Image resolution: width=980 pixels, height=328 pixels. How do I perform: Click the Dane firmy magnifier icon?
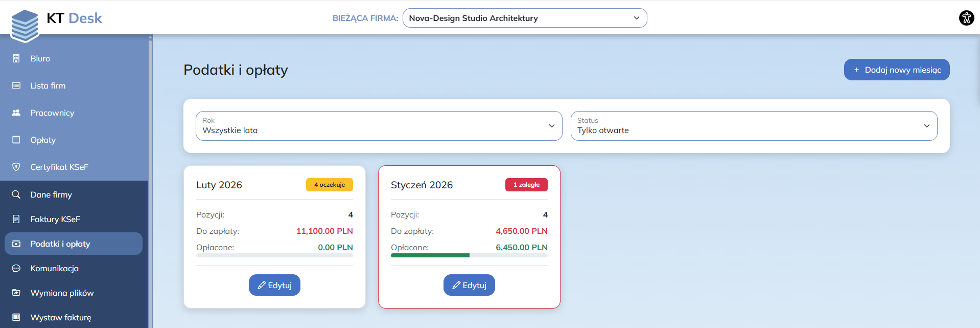point(16,194)
